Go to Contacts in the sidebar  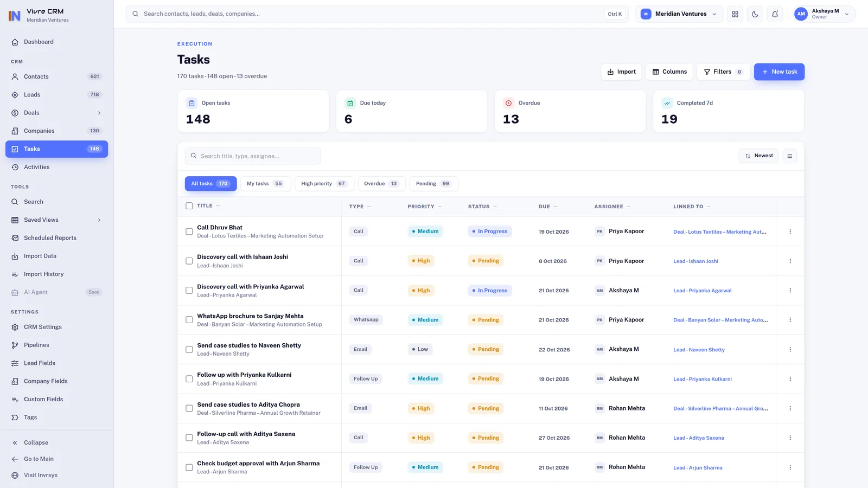click(56, 77)
